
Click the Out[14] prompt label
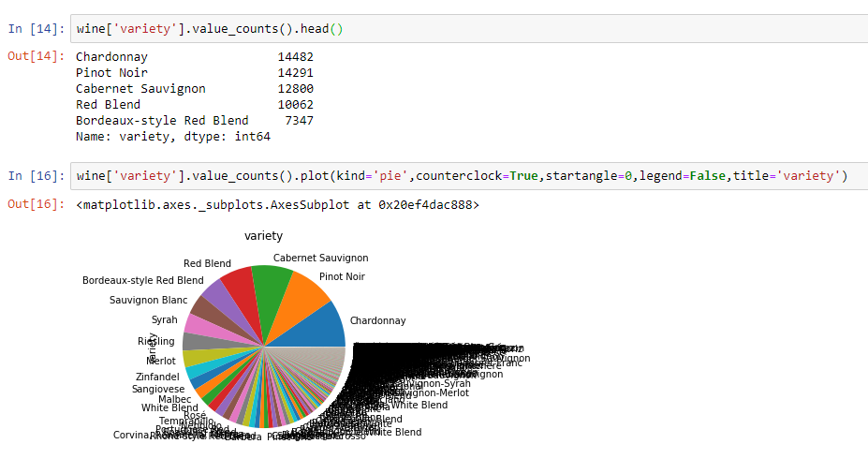(x=36, y=56)
